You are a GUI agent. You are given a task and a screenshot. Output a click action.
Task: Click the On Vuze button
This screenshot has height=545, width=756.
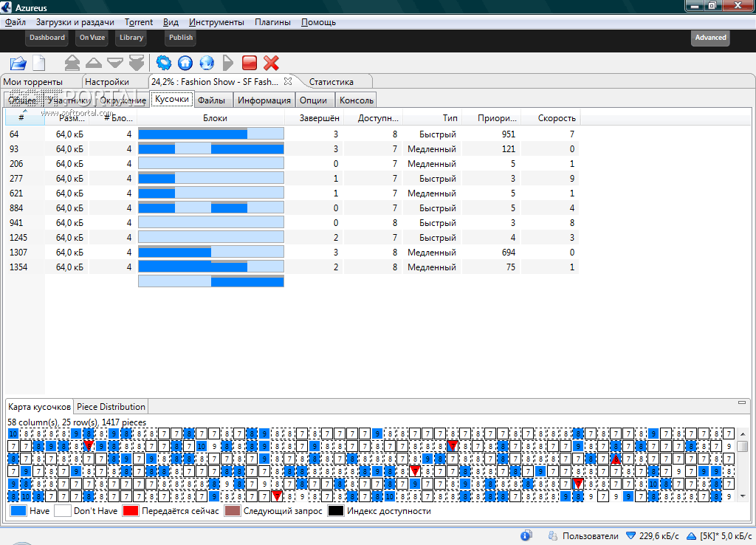pos(92,38)
